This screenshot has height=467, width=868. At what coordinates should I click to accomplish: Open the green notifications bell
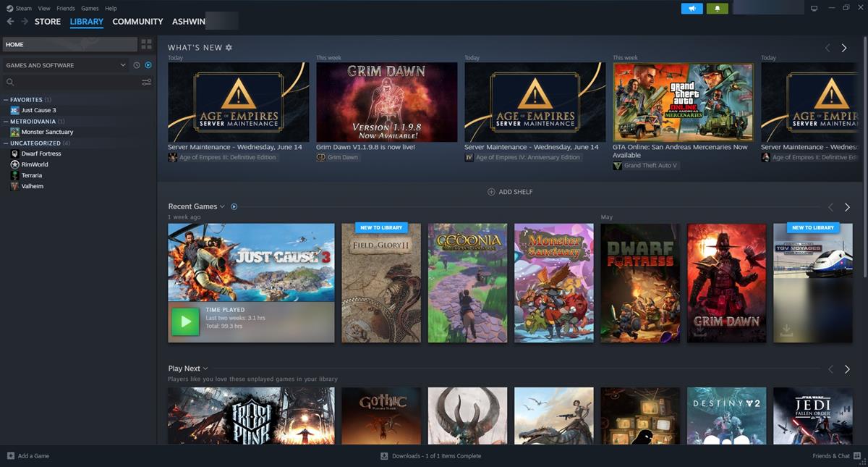click(x=717, y=8)
